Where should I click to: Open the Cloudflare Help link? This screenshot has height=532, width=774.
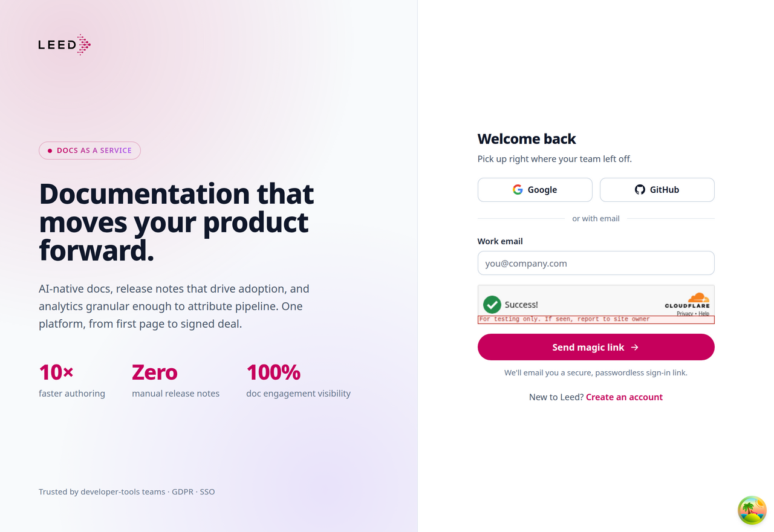tap(704, 314)
